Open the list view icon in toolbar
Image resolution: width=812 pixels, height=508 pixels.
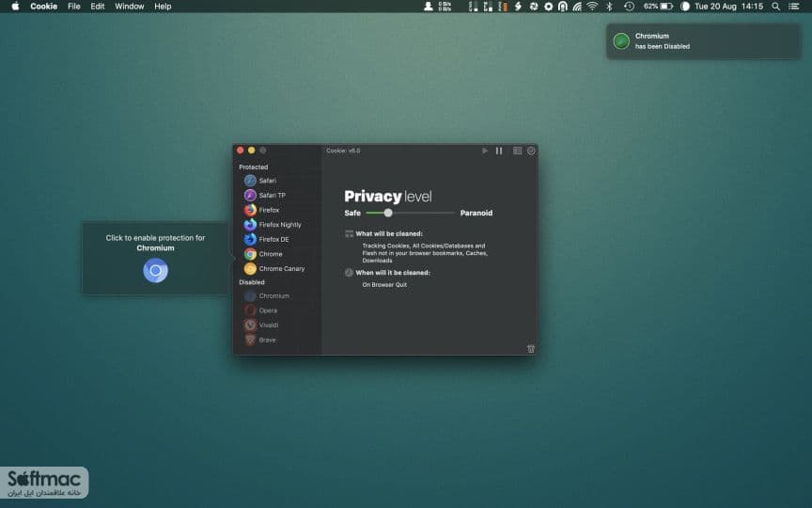click(517, 151)
